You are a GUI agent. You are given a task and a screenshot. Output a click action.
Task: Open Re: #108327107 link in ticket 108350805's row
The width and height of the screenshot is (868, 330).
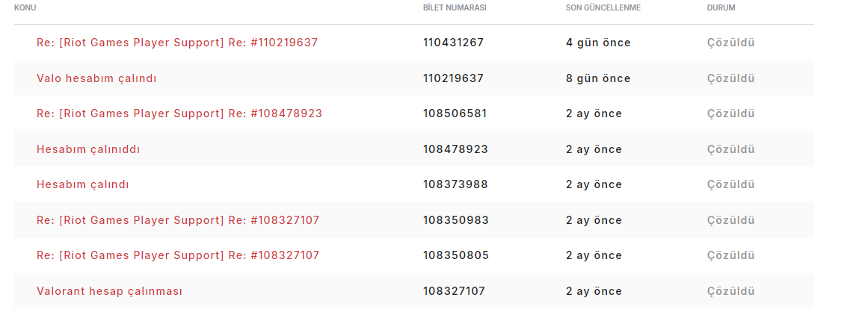(x=178, y=256)
